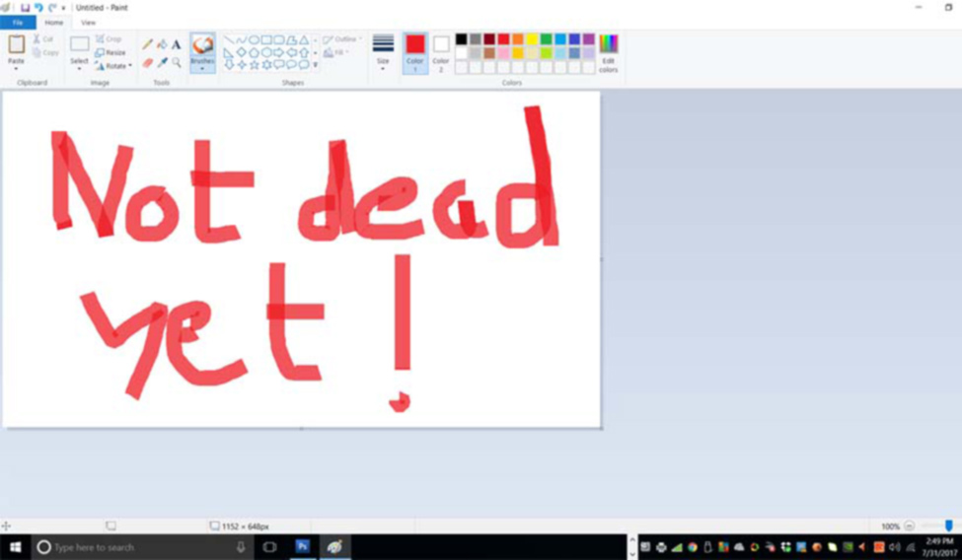Pick the orange color swatch
The height and width of the screenshot is (560, 962).
518,39
